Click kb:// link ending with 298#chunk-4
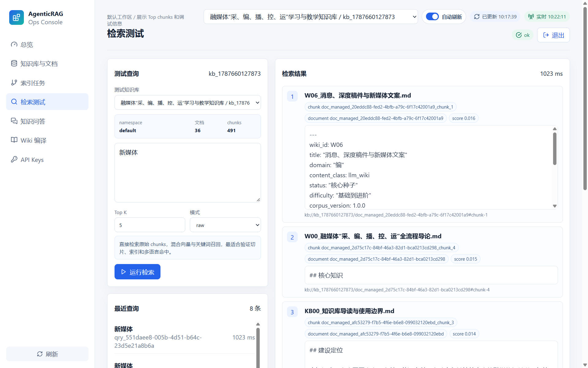Viewport: 588px width, 368px height. (x=397, y=289)
